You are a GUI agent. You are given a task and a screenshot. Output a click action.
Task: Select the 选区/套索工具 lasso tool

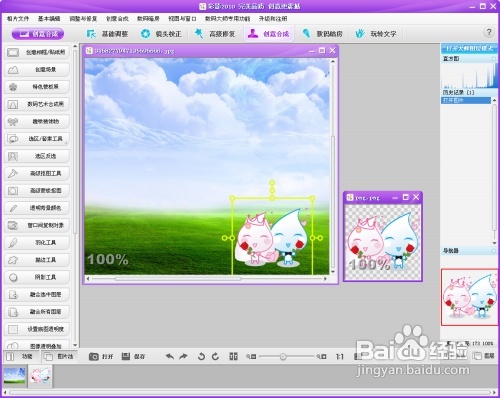[x=37, y=139]
